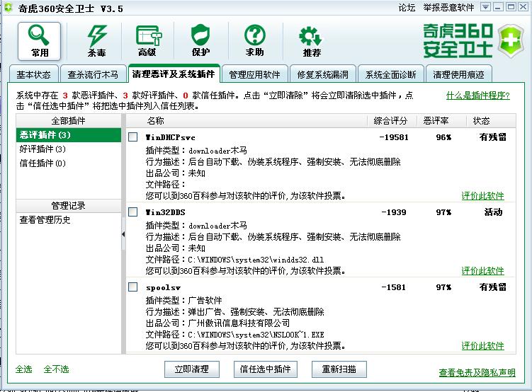Open the 保护 shield toolbar section
532x392 pixels.
click(x=201, y=41)
